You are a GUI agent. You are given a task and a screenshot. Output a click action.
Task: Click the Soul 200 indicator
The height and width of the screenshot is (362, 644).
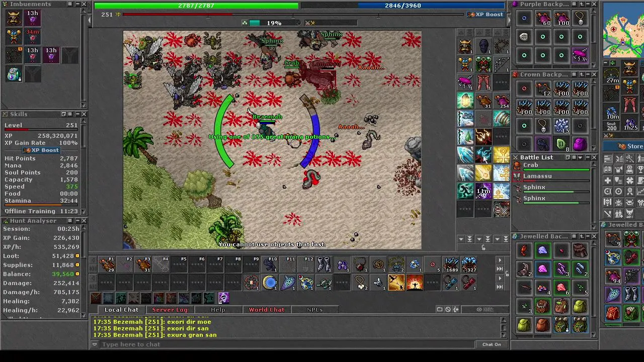(612, 125)
